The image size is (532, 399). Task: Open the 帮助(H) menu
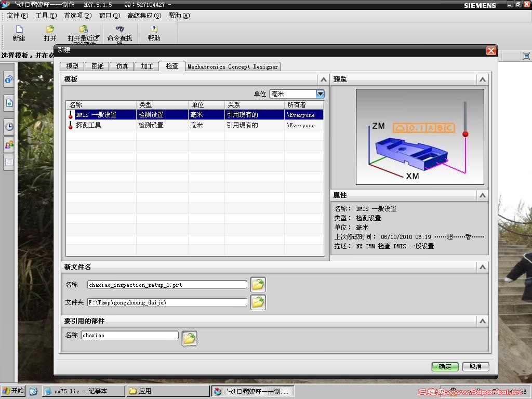(179, 16)
